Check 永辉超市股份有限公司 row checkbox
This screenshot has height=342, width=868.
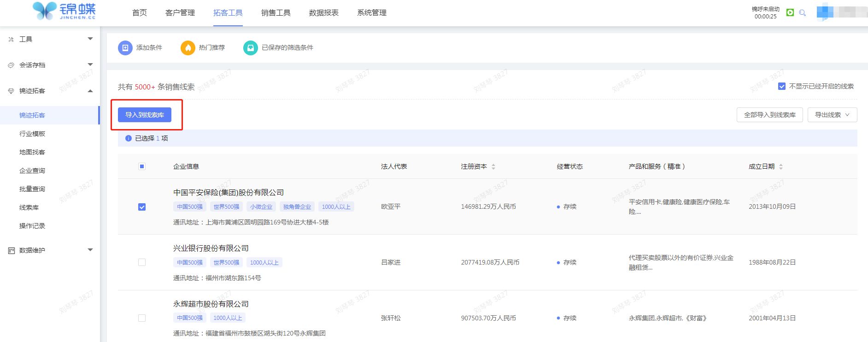click(142, 318)
